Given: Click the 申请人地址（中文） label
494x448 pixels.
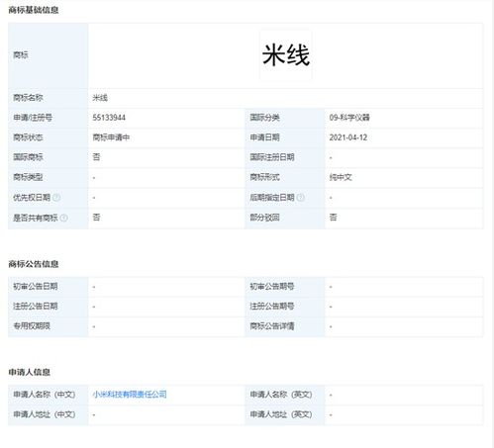Looking at the screenshot, I should (45, 414).
